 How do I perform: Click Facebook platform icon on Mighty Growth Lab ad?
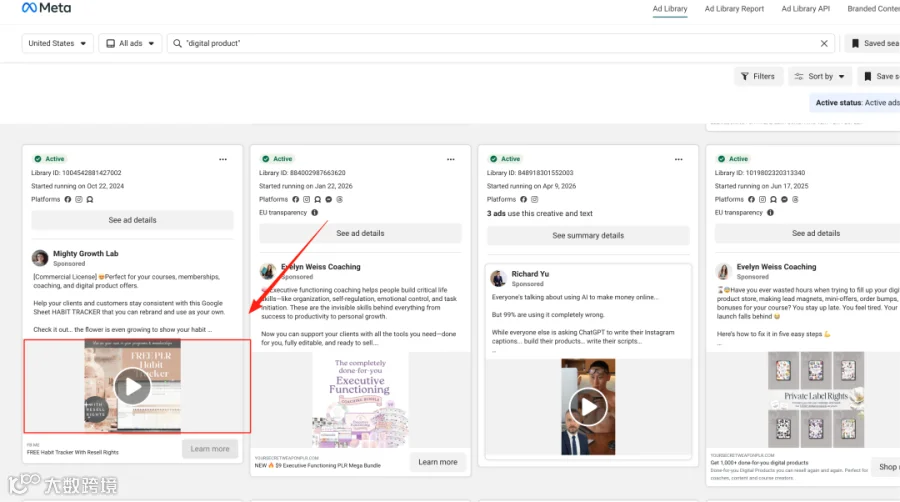68,200
